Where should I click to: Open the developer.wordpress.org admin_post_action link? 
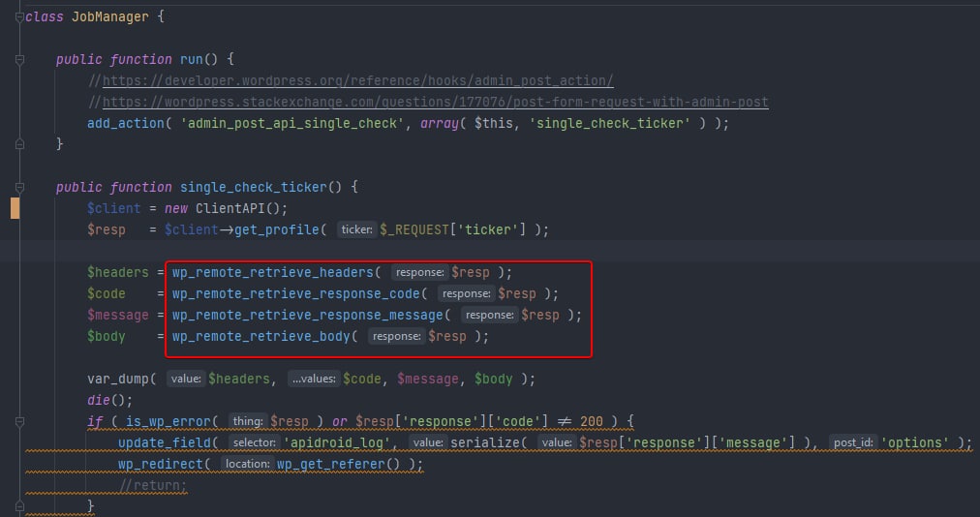click(x=357, y=80)
